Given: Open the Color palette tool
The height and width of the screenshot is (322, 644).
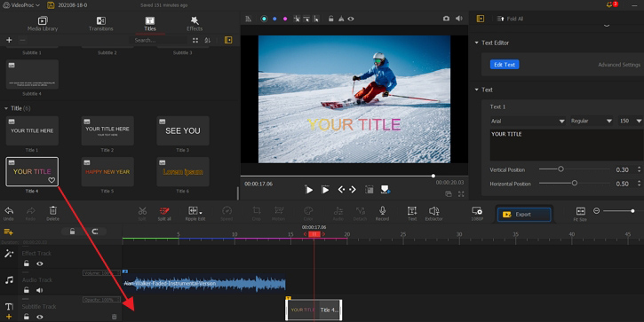Looking at the screenshot, I should 308,211.
